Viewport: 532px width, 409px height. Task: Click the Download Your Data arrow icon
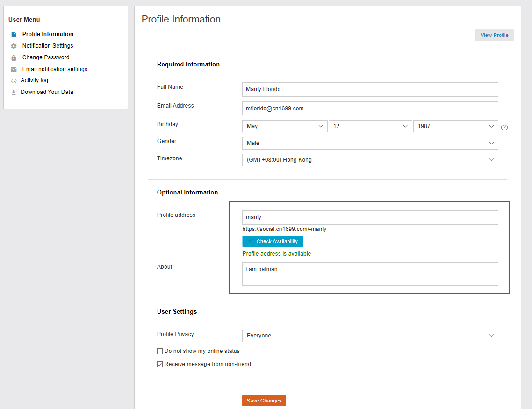pos(14,93)
